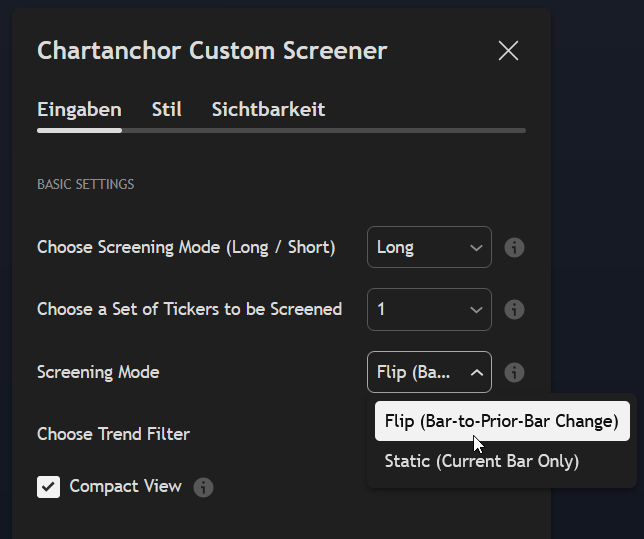Screen dimensions: 644x539
Task: Click info icon beside the Flip dropdown
Action: click(514, 372)
